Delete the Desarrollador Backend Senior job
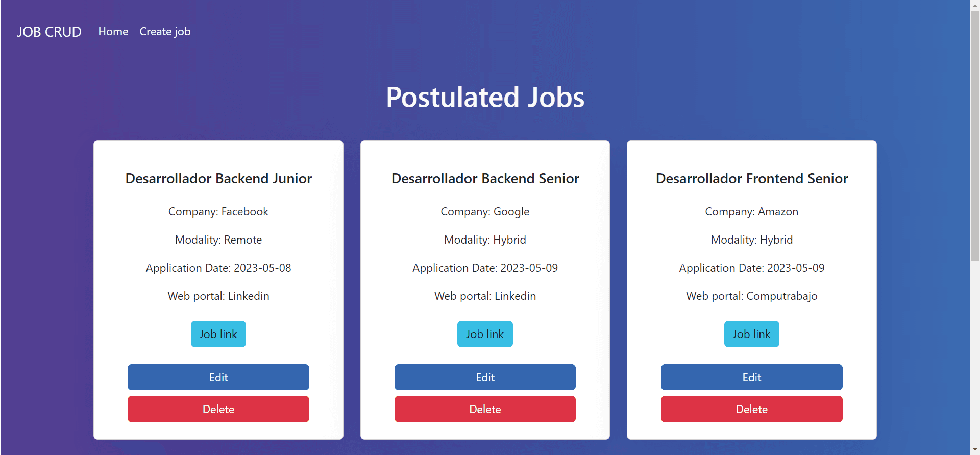980x455 pixels. [485, 409]
